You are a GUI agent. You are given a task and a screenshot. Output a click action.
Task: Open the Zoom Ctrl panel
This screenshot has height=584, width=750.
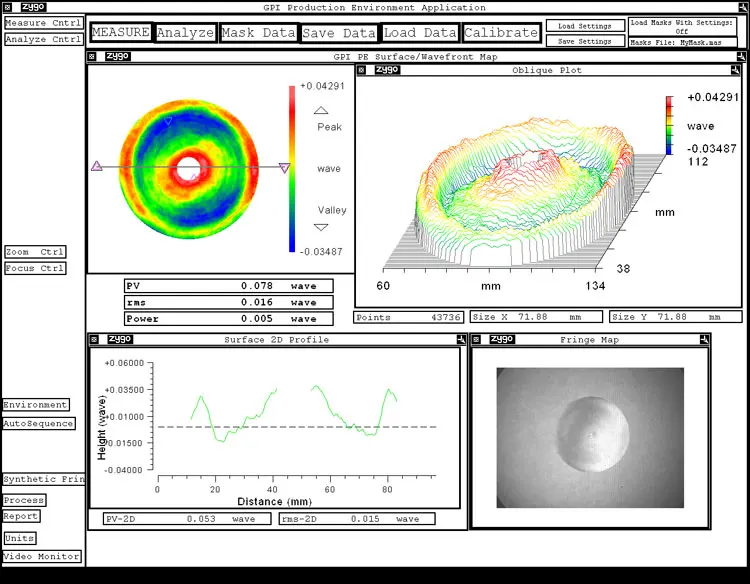coord(35,252)
